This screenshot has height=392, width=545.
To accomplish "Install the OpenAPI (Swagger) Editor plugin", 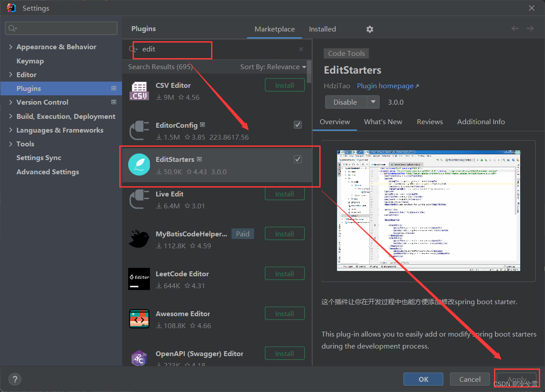I will 285,353.
